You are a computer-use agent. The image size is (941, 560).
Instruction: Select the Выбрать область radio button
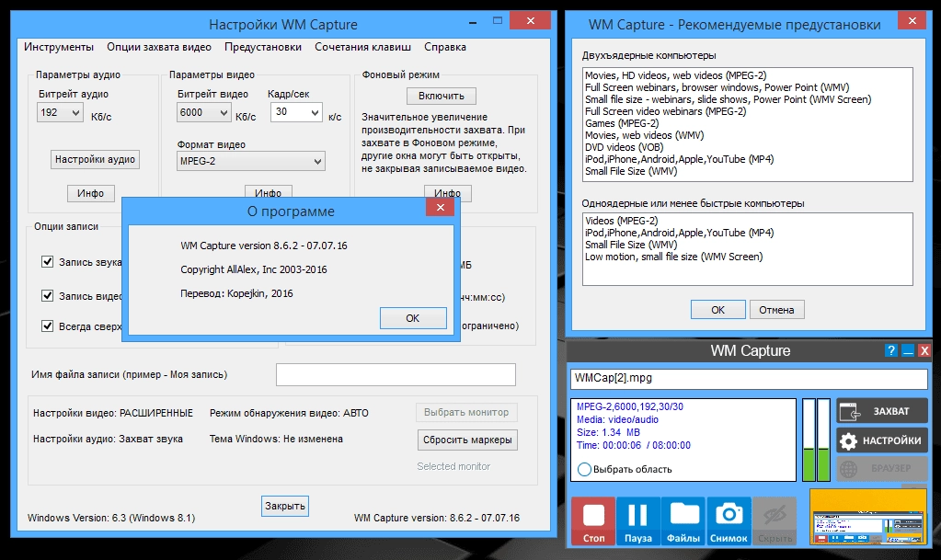coord(584,469)
